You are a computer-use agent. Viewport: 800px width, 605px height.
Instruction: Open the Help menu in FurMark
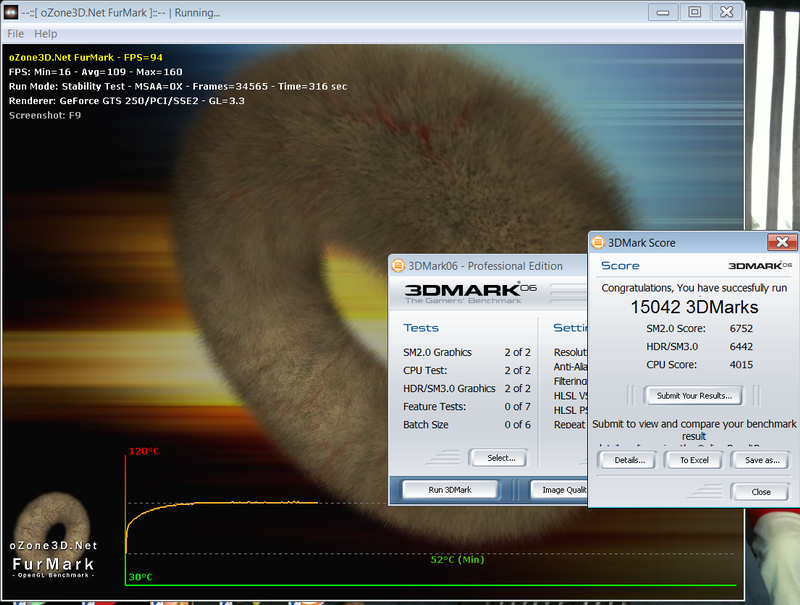tap(45, 34)
